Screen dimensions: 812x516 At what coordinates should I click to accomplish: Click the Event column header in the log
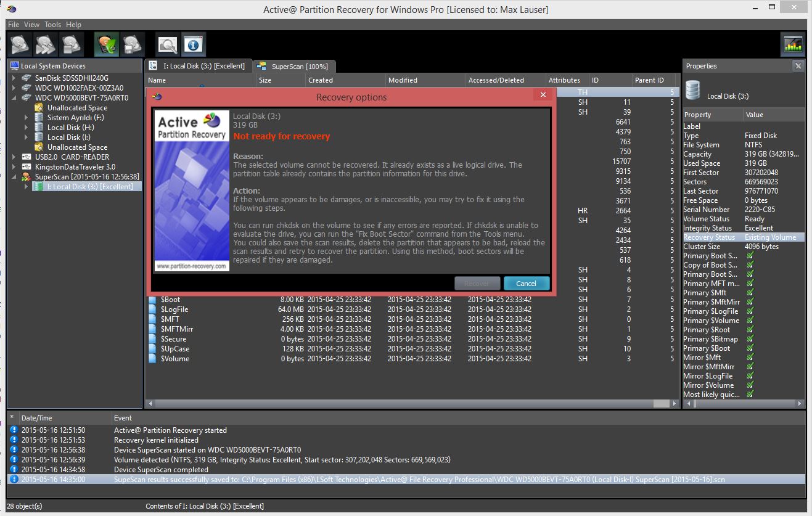[x=459, y=418]
